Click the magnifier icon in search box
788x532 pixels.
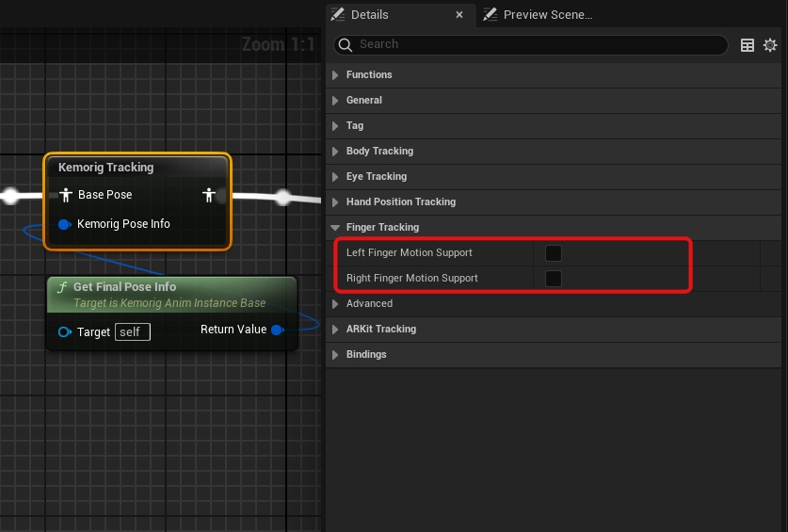click(346, 44)
